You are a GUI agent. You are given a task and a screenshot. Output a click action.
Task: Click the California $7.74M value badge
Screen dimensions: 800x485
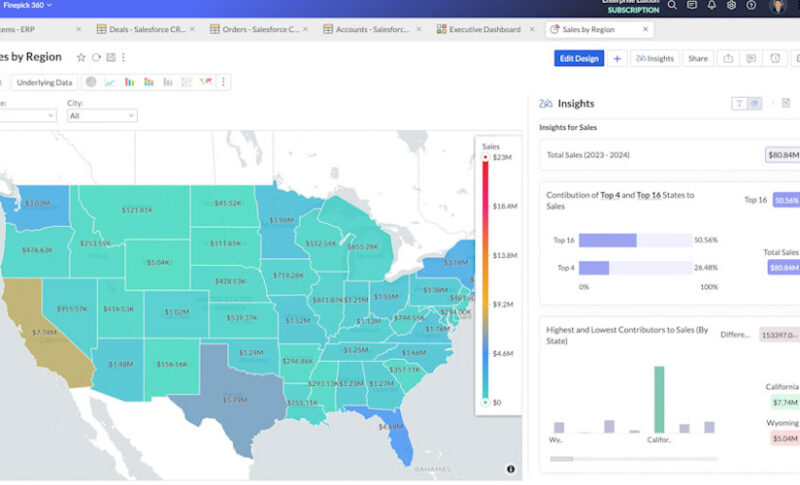click(785, 402)
